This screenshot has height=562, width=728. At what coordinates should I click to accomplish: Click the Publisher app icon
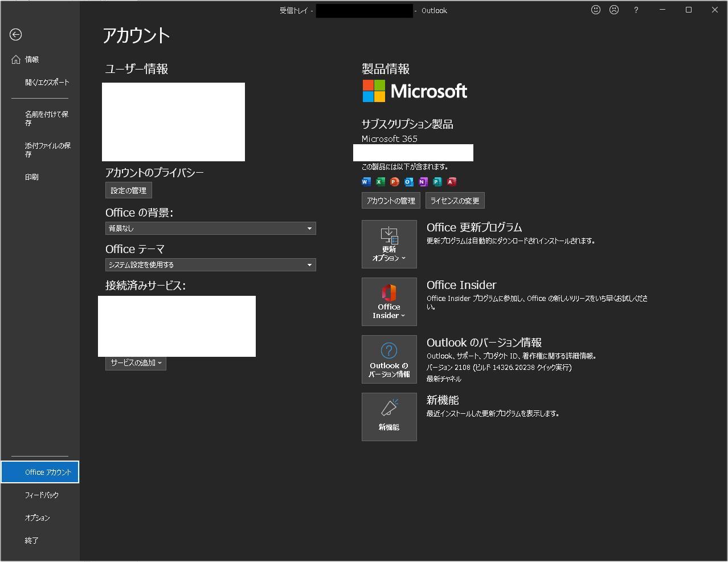437,182
